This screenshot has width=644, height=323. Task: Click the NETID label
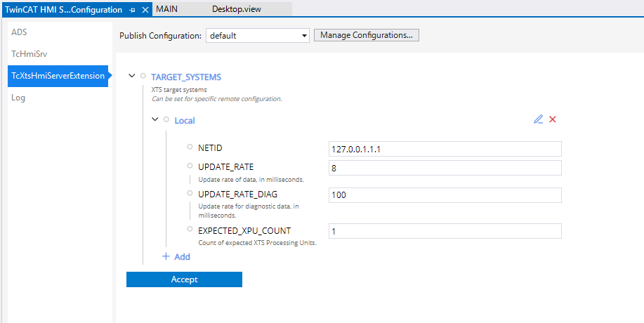pyautogui.click(x=210, y=147)
